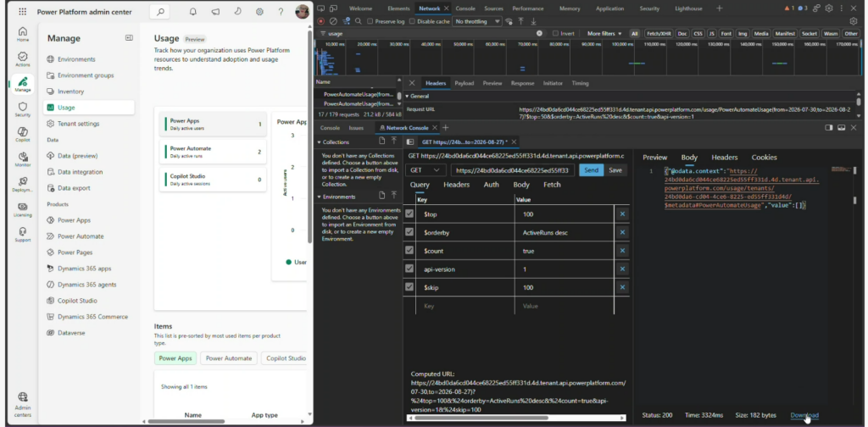
Task: Uncheck the $count parameter checkbox
Action: pyautogui.click(x=409, y=251)
